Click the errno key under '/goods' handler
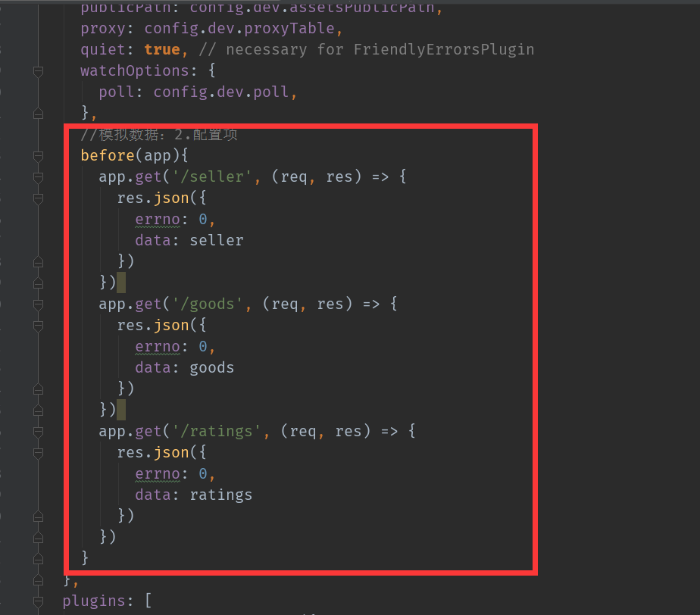 click(x=158, y=346)
